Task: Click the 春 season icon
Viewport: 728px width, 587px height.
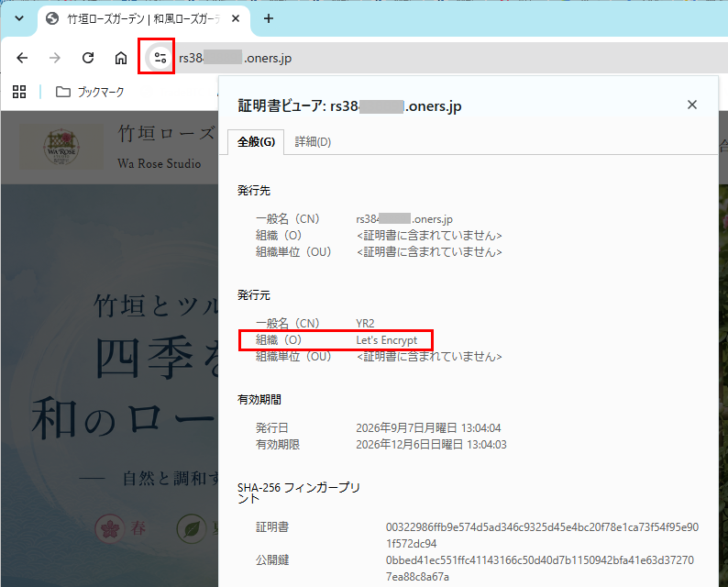Action: (110, 528)
